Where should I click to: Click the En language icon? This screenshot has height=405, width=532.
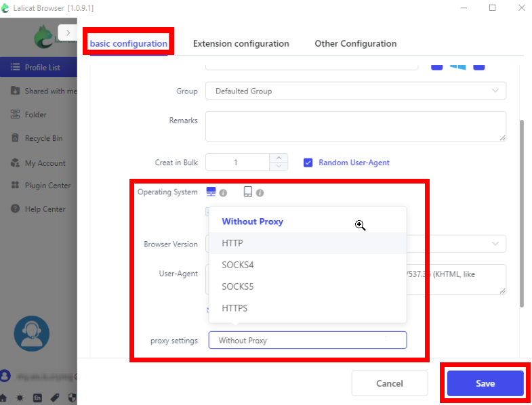coord(37,398)
